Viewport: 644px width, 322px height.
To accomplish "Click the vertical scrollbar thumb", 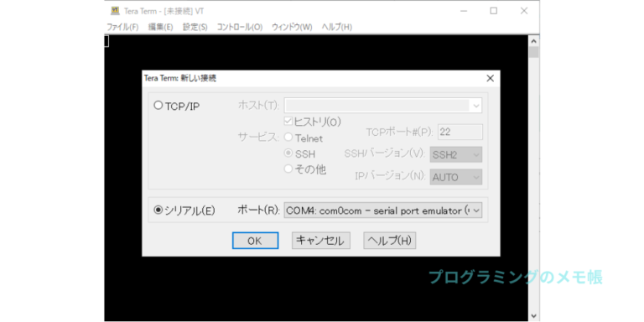I will (x=533, y=52).
